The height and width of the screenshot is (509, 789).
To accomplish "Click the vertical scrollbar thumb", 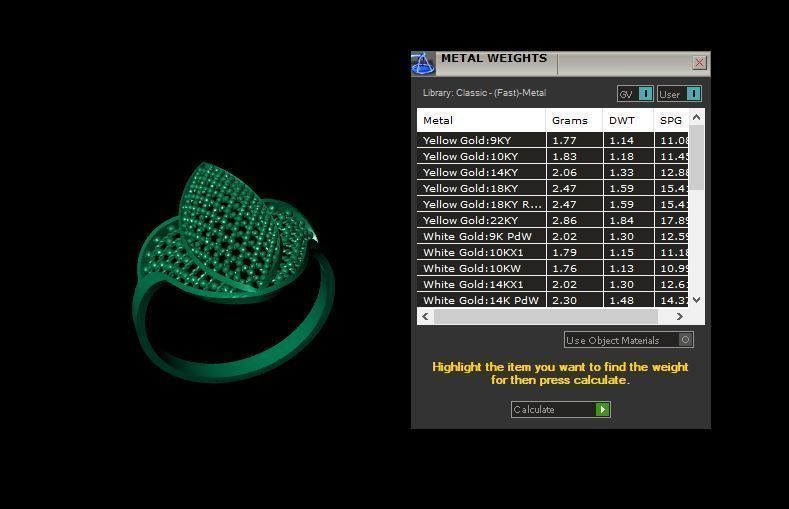I will pos(696,157).
